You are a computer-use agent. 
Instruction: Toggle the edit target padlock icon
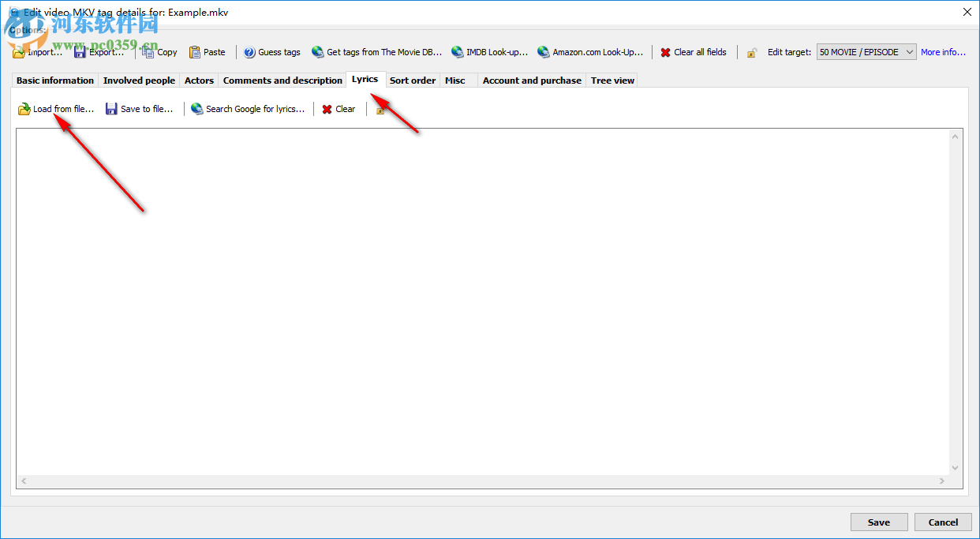[x=751, y=51]
